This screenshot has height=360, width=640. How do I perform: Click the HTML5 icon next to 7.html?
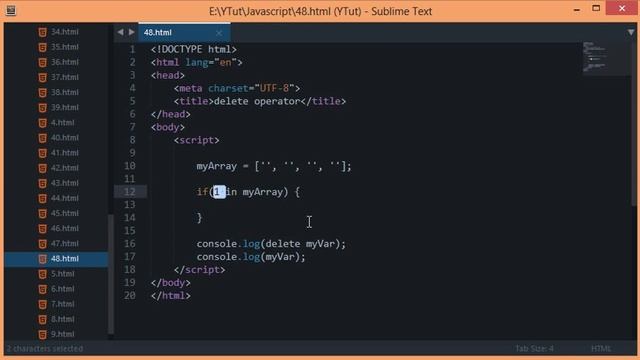point(42,304)
